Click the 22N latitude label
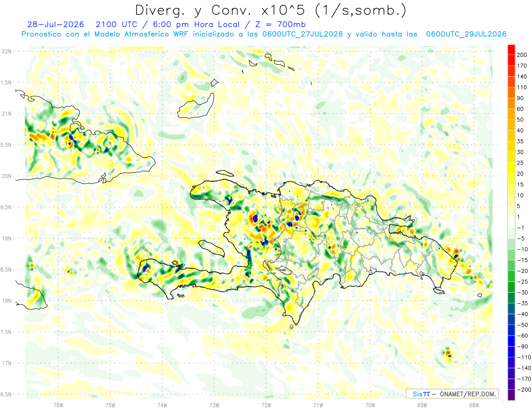 tap(7, 51)
